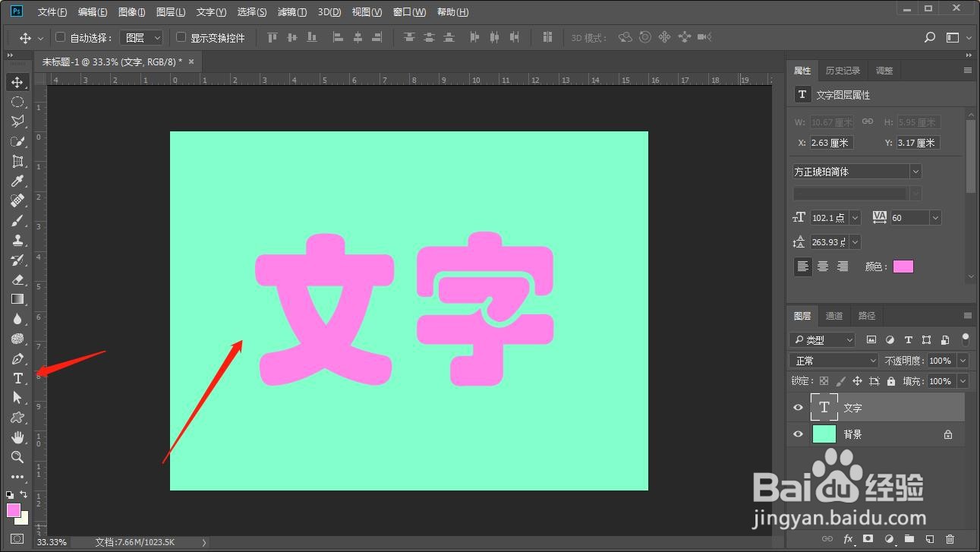The height and width of the screenshot is (552, 980).
Task: Add a layer mask icon
Action: click(x=868, y=539)
